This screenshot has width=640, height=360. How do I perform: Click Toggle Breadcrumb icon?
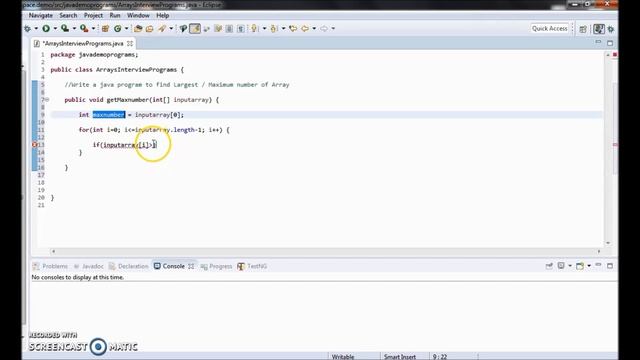183,29
